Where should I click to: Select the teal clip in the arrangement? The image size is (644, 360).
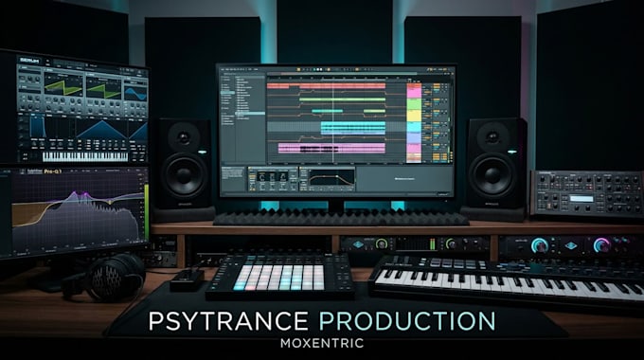point(327,111)
